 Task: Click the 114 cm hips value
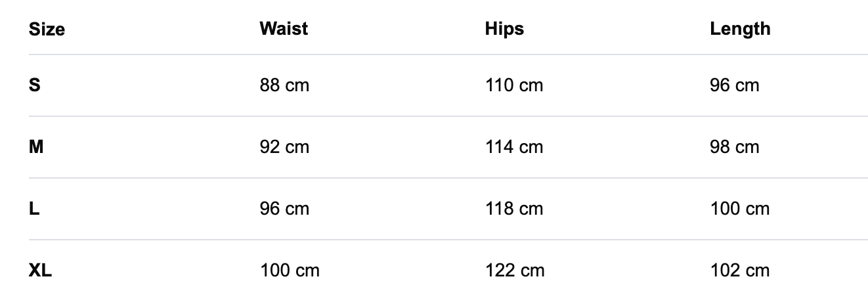(514, 147)
